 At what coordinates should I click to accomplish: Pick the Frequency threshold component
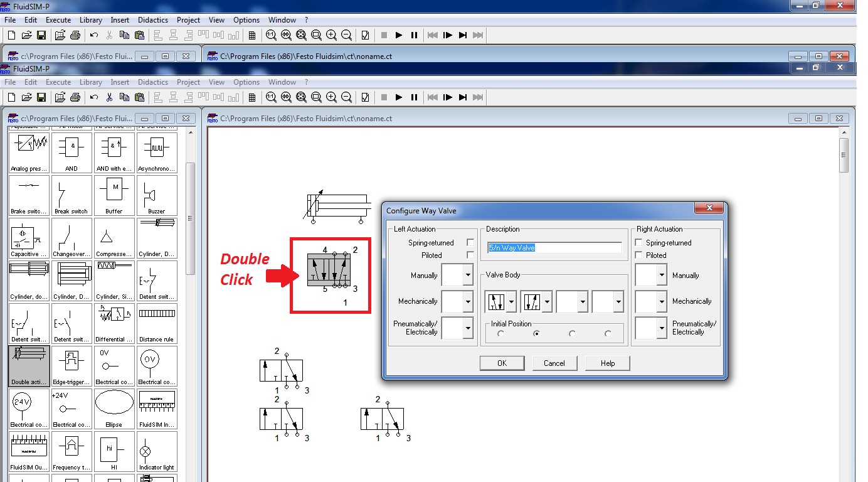71,451
